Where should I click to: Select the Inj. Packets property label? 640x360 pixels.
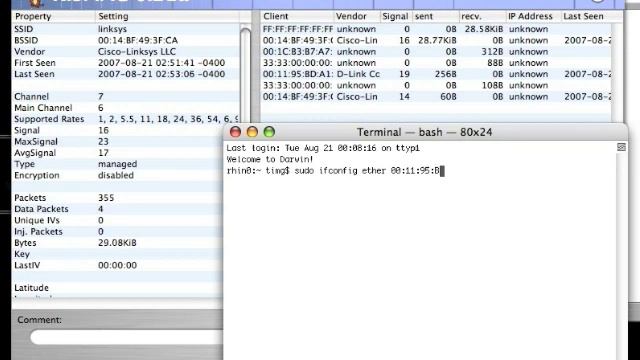click(38, 232)
